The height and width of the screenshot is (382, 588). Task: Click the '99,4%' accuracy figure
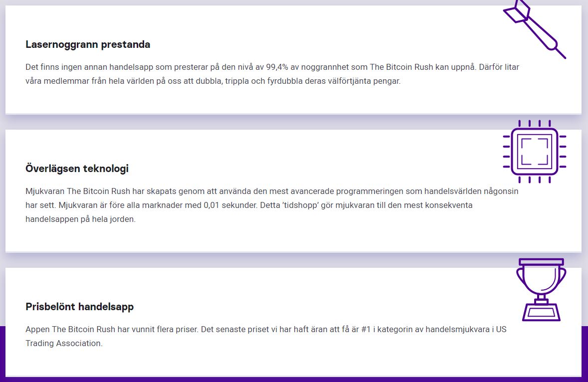click(277, 67)
